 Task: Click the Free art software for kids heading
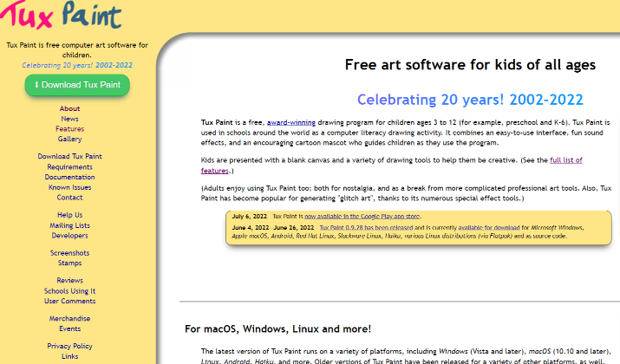tap(470, 65)
